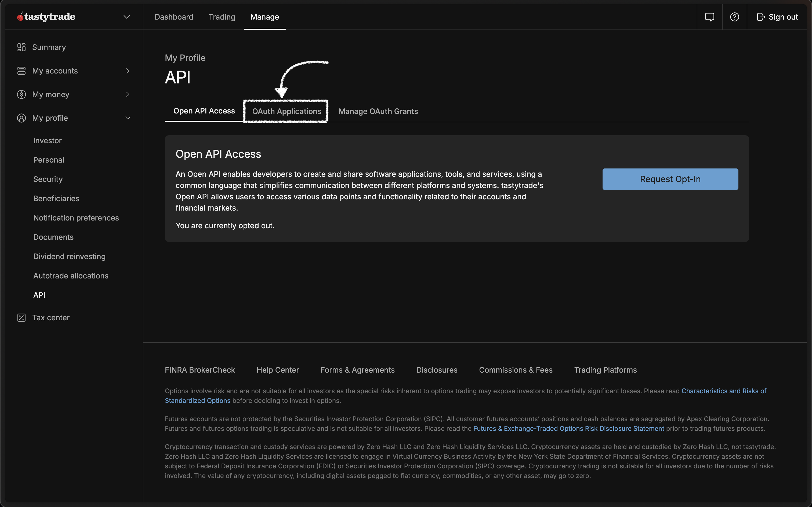Open the chat support icon
812x507 pixels.
pos(710,17)
